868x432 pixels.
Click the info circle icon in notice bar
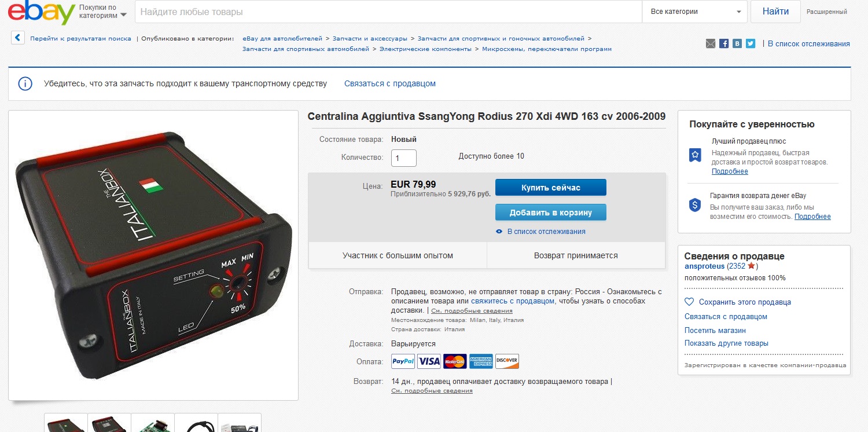25,83
